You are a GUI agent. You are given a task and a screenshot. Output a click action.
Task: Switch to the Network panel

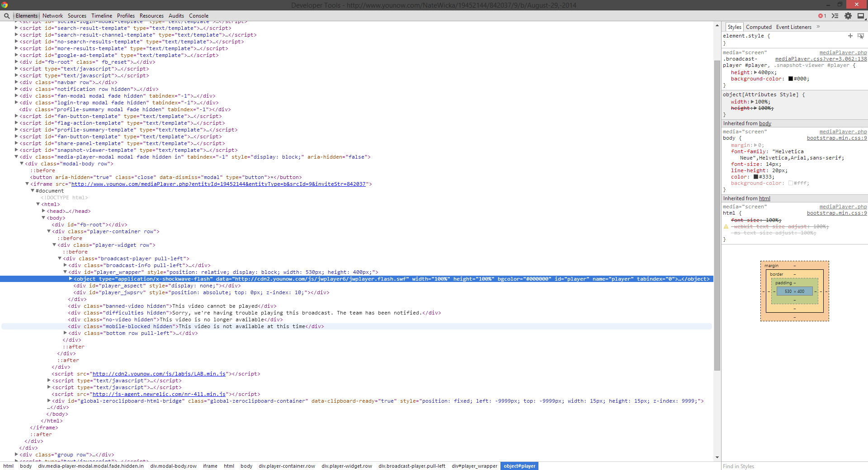(52, 16)
